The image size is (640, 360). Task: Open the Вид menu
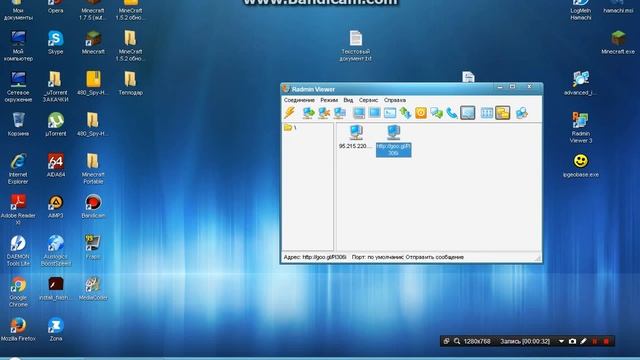348,100
